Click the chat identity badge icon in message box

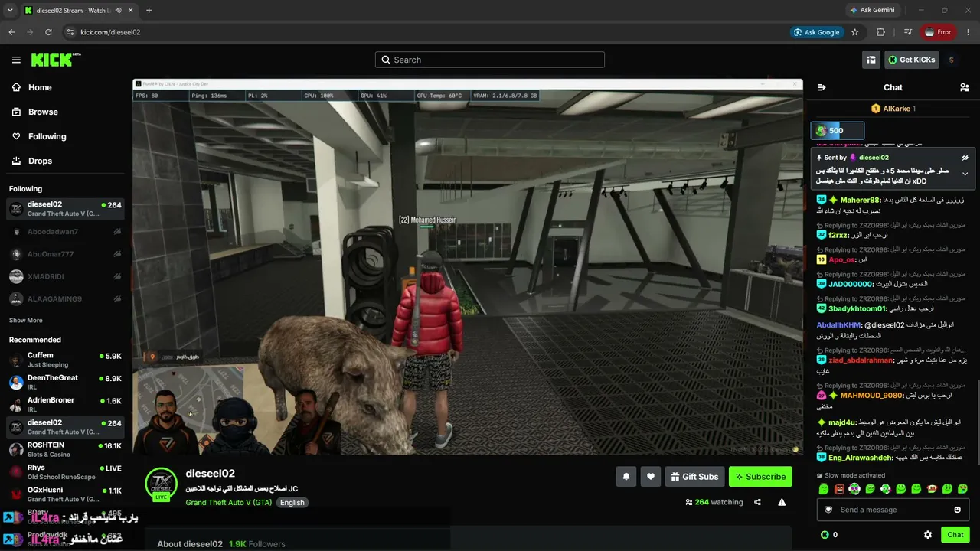[828, 510]
